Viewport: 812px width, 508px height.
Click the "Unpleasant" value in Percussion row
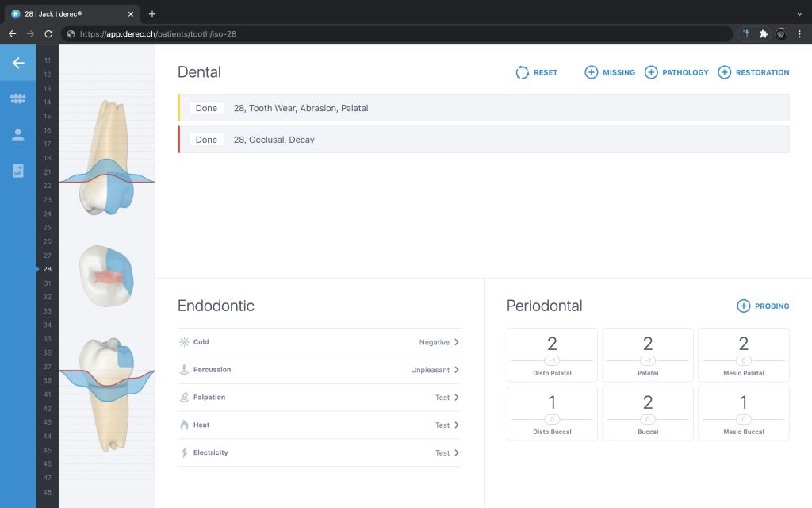pos(430,370)
